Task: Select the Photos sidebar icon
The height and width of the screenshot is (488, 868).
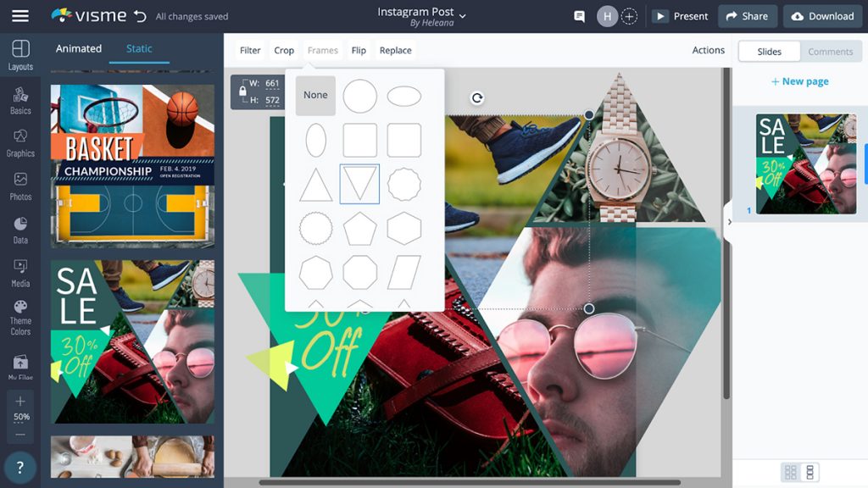Action: tap(19, 180)
